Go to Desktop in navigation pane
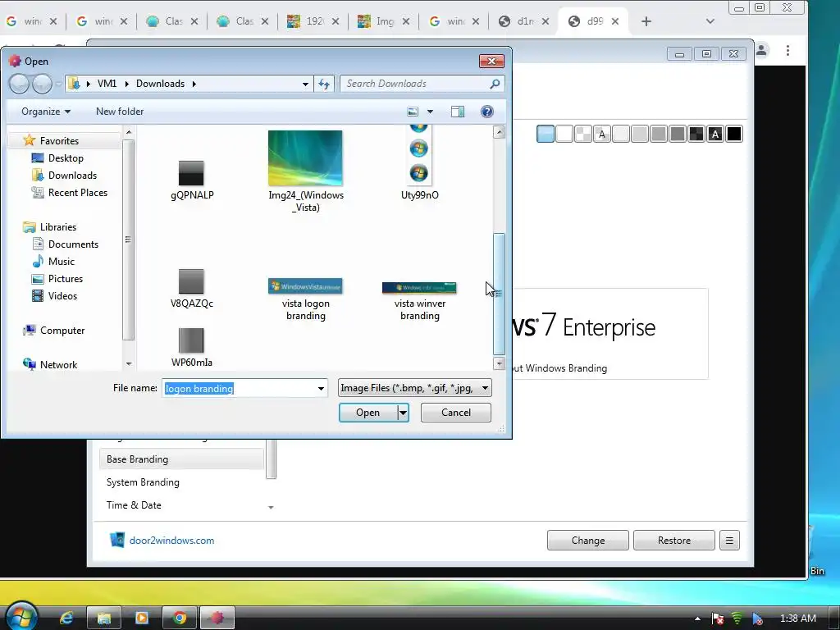 (x=66, y=158)
